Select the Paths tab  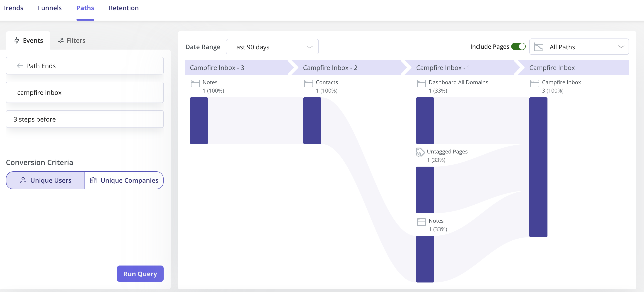(85, 8)
